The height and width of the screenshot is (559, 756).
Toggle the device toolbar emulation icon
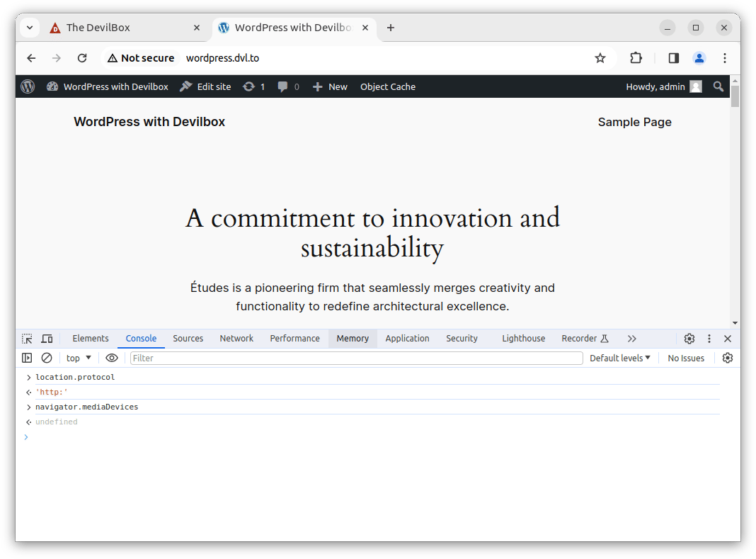(47, 339)
